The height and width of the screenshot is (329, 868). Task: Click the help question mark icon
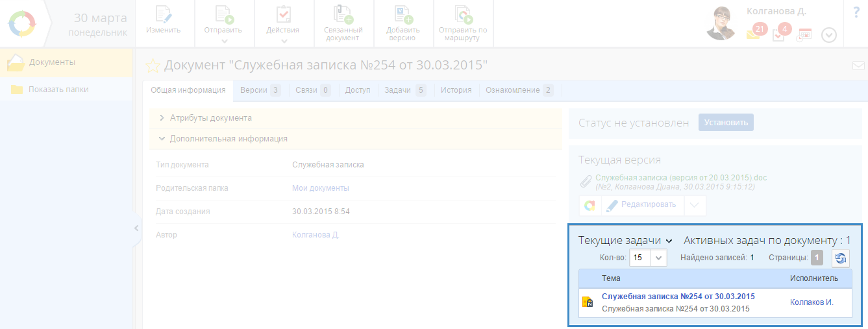pyautogui.click(x=856, y=12)
